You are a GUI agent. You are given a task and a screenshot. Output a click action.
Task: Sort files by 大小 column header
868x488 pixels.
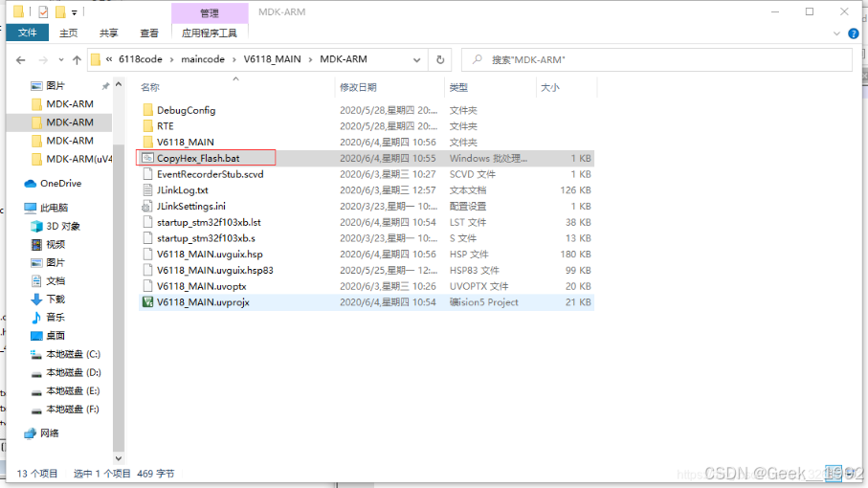pos(549,87)
